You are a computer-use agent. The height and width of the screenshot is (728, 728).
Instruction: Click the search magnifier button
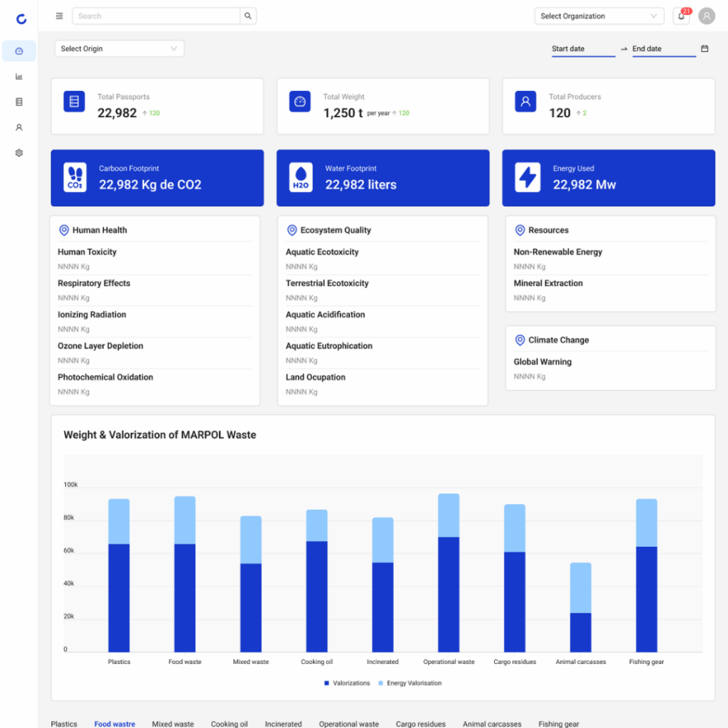[x=248, y=16]
